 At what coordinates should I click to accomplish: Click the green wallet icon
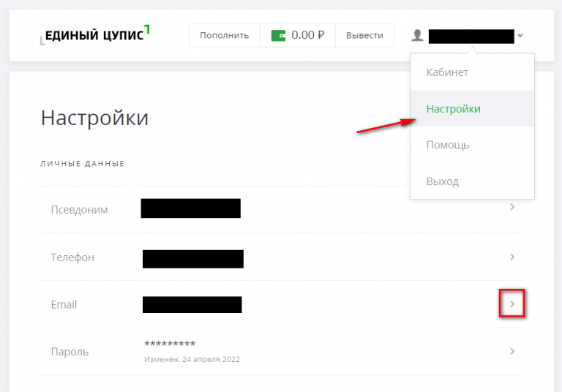click(x=278, y=35)
